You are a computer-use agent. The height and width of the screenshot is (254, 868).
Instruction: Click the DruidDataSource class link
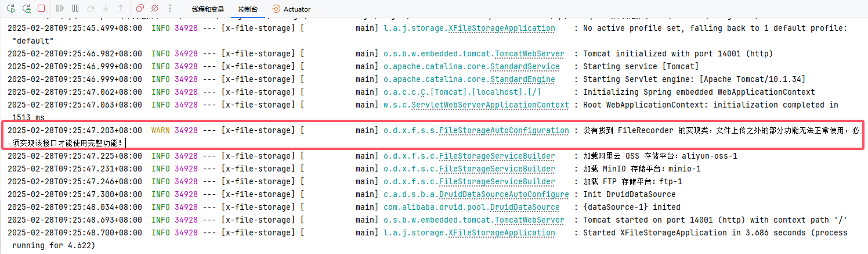[x=525, y=208]
